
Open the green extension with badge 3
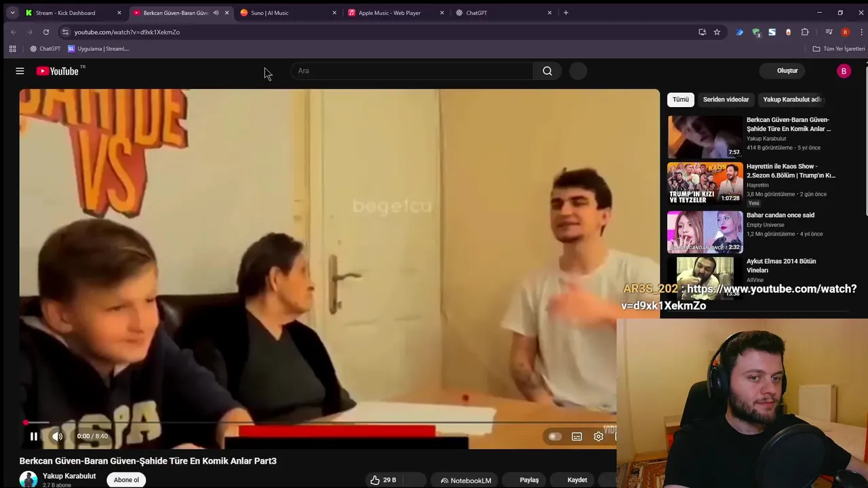tap(756, 32)
